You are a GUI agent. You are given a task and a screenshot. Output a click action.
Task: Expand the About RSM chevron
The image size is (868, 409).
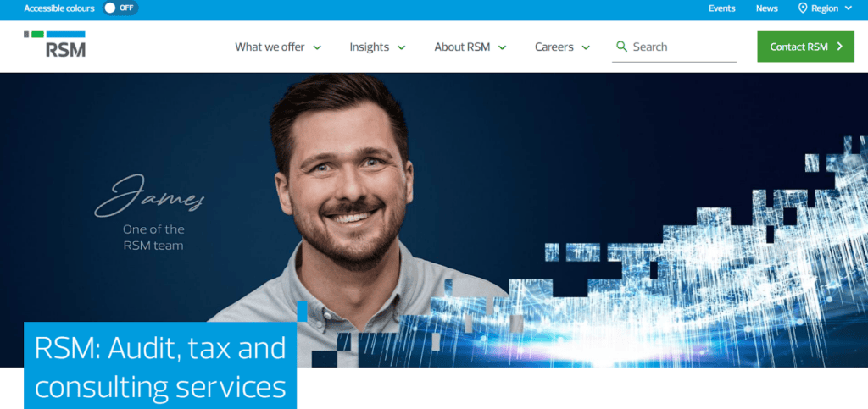click(502, 47)
